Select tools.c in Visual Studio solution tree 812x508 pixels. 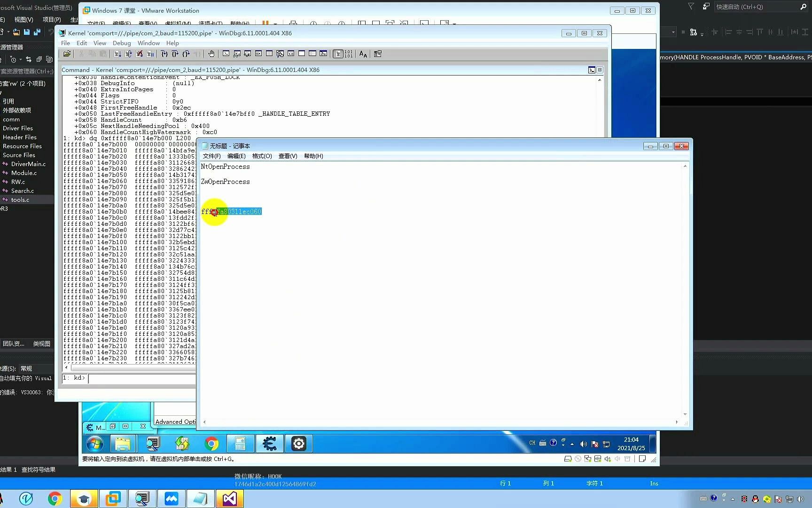pos(20,200)
